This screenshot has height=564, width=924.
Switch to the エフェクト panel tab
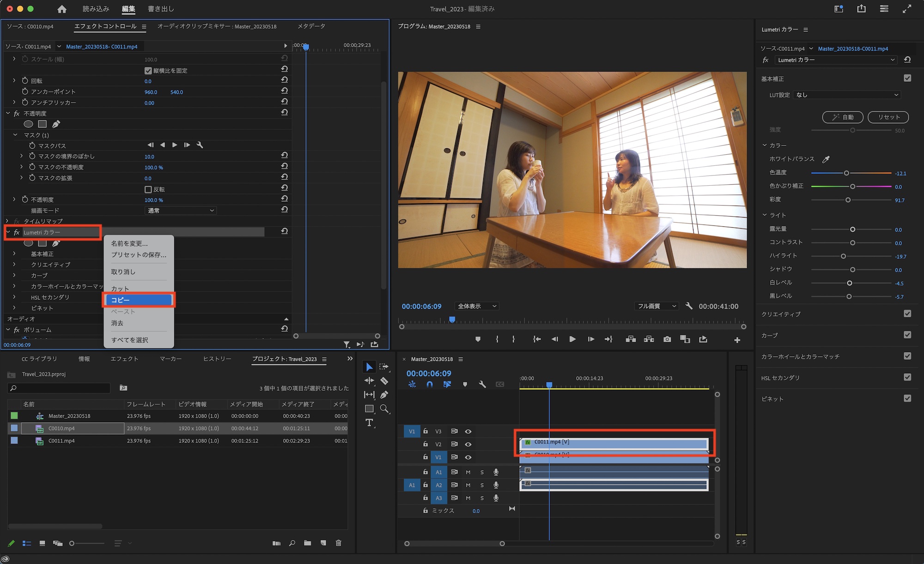pos(124,359)
